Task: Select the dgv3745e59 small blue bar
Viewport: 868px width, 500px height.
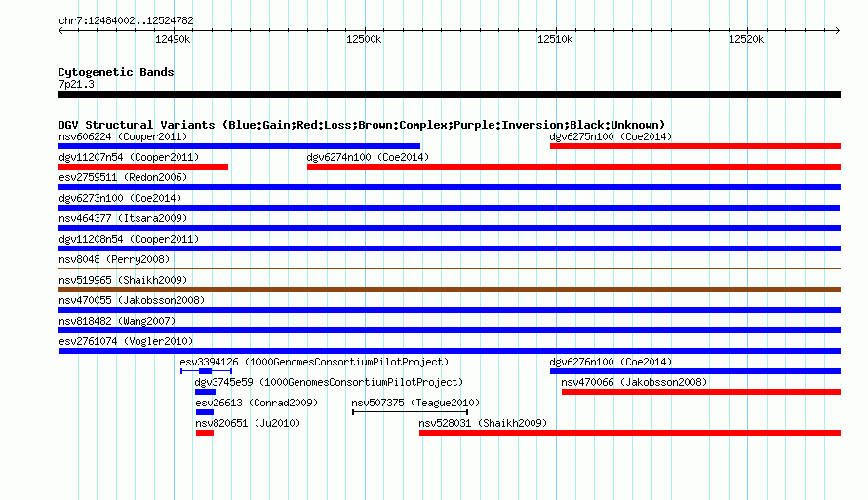Action: tap(206, 392)
